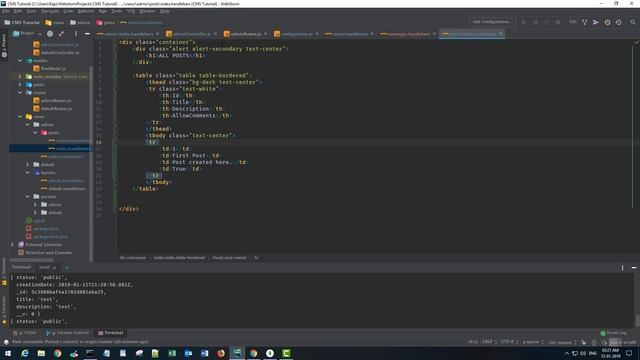This screenshot has width=640, height=360.
Task: Click the Git master branch in status bar
Action: 562,342
